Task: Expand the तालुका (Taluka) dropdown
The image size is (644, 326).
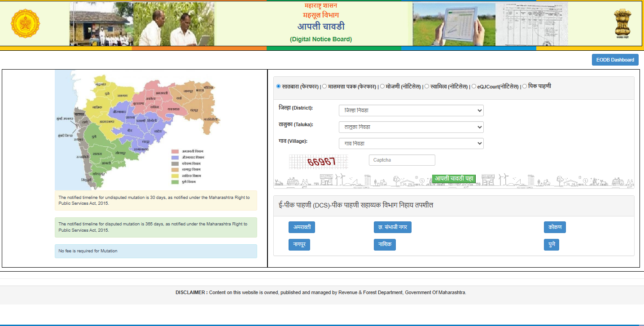Action: coord(411,127)
